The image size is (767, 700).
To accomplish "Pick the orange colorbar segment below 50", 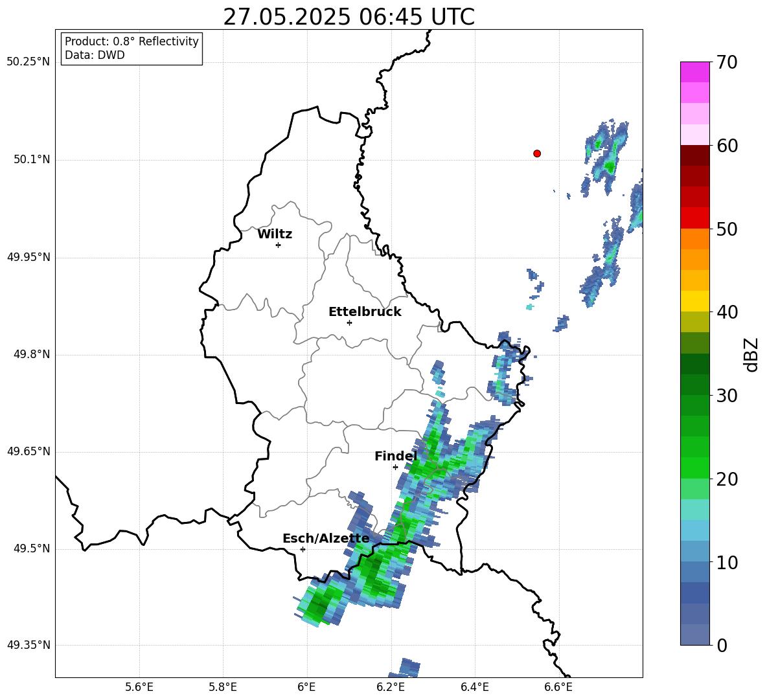I will click(x=694, y=239).
